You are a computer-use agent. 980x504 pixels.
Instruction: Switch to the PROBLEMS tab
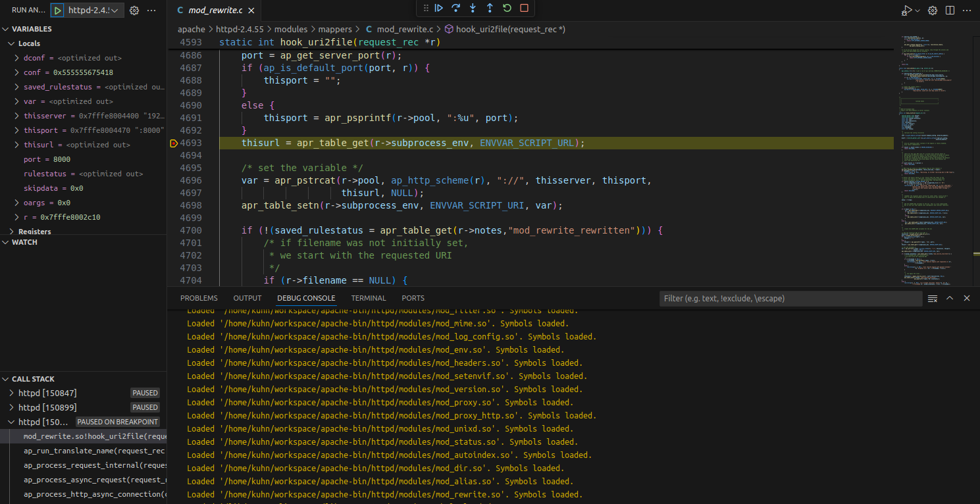click(199, 298)
